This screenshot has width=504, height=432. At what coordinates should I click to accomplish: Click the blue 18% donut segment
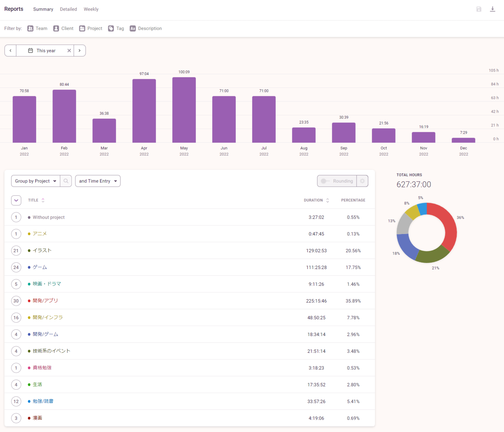click(x=406, y=246)
